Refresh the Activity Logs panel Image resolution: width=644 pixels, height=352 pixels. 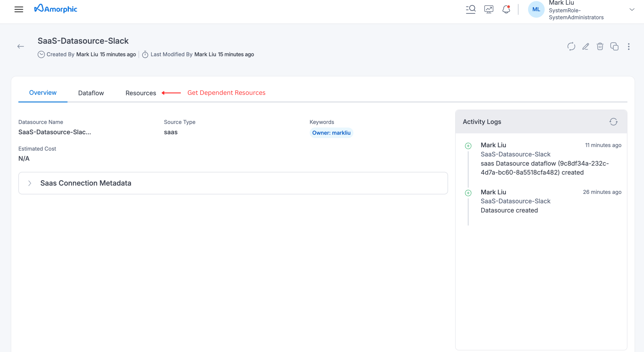coord(614,122)
